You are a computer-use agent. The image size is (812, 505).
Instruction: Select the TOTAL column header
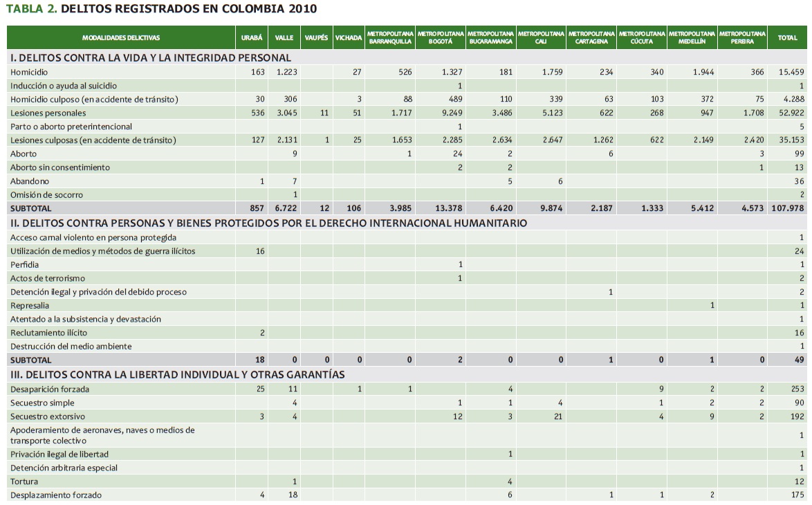coord(787,37)
